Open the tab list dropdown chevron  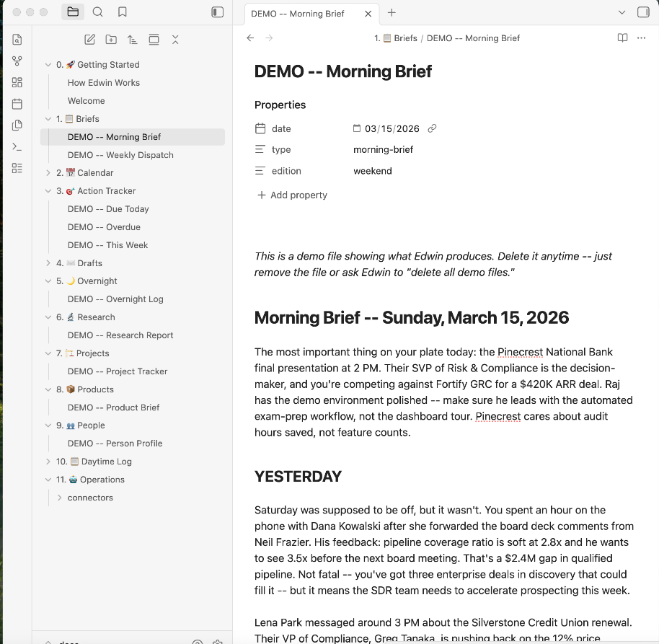(x=623, y=12)
